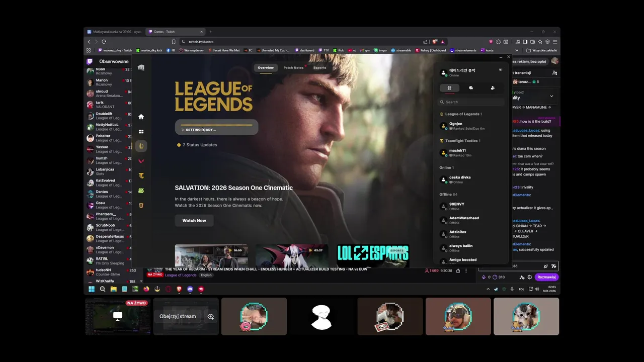Click Obejrzyj stream button in Discord call

[178, 316]
